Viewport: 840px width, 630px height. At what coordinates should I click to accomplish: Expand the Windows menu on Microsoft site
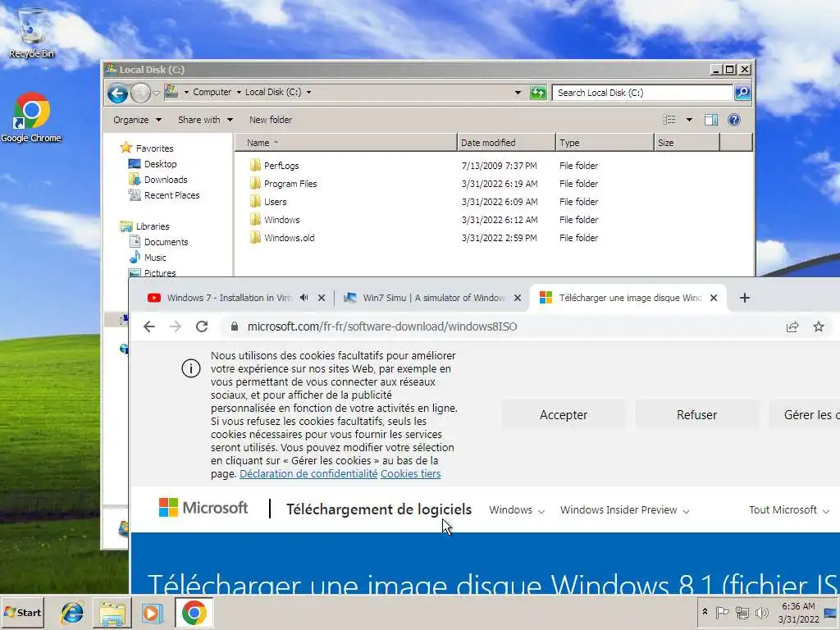coord(517,510)
